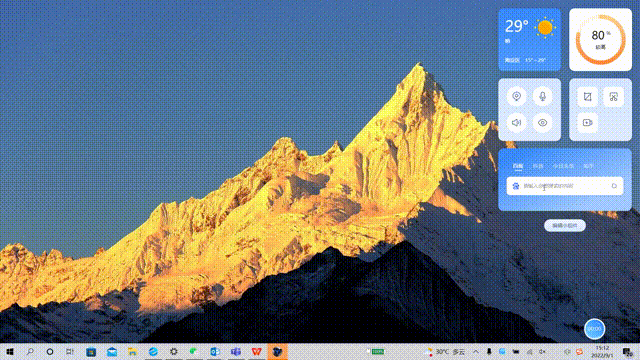Click the edit widgets pill button

point(565,225)
